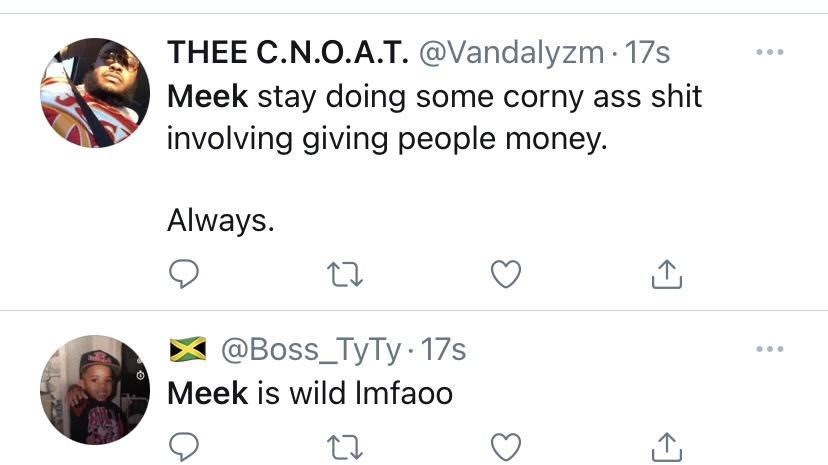Image resolution: width=828 pixels, height=465 pixels.
Task: Retweet the 'Meek is wild' tweet
Action: (x=345, y=448)
